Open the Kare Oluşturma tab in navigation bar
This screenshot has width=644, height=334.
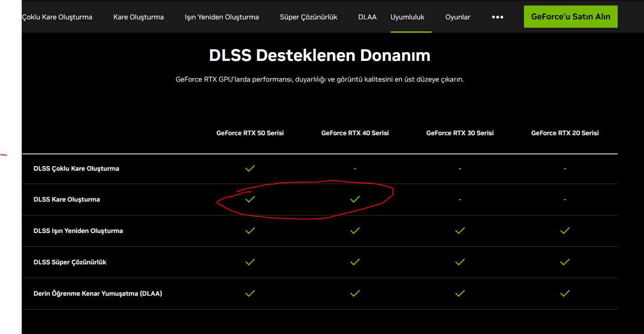click(138, 17)
